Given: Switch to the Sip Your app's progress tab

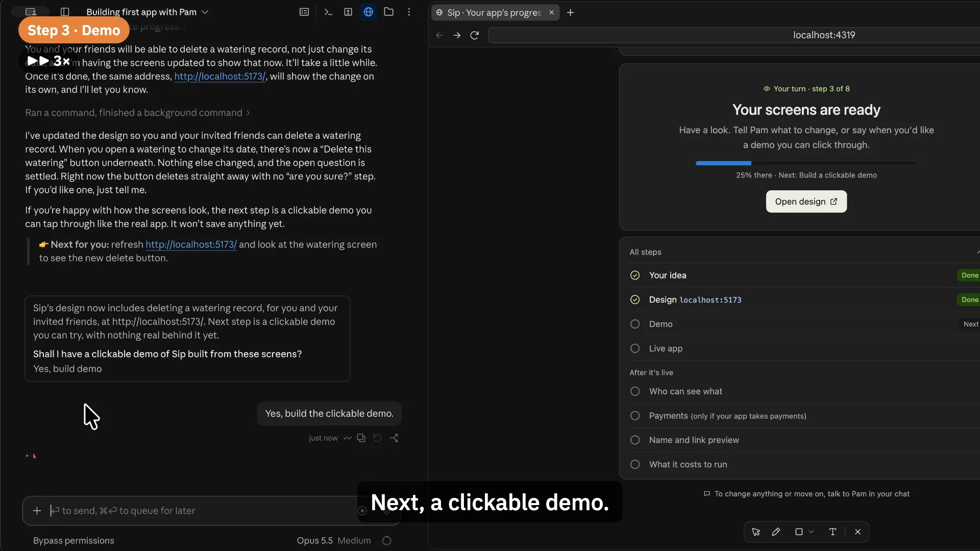Looking at the screenshot, I should (495, 12).
